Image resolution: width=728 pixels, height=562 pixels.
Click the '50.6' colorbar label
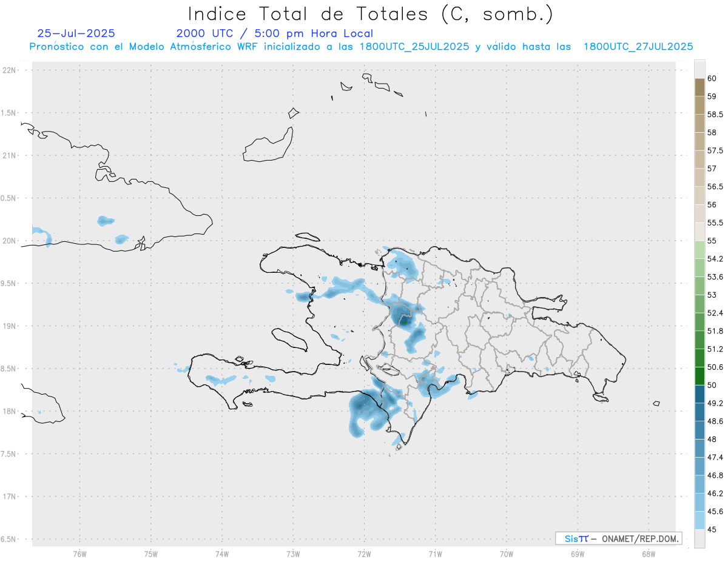pos(715,367)
